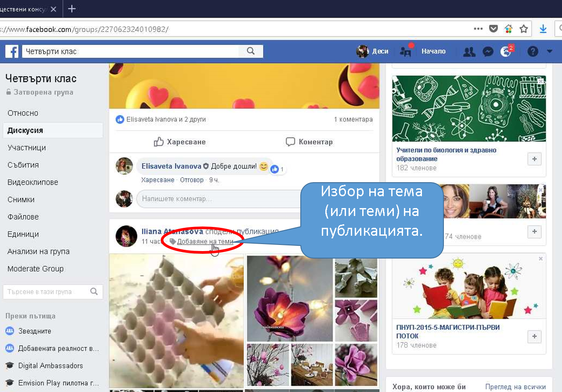This screenshot has width=562, height=392.
Task: Click the Facebook logo icon
Action: [12, 51]
